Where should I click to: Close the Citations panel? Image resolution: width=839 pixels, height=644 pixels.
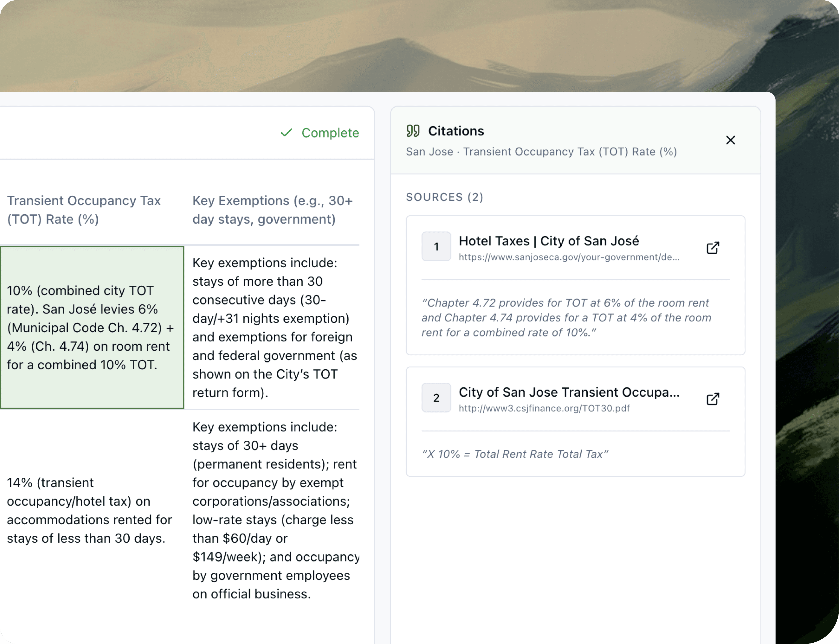730,140
